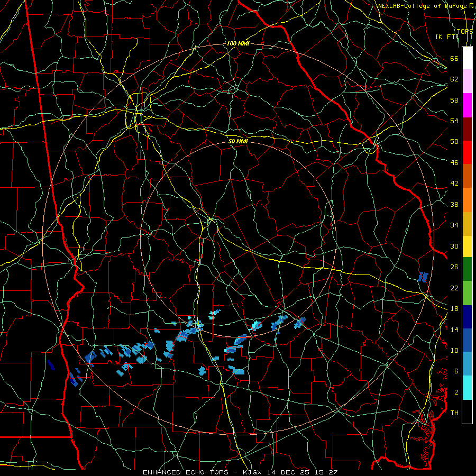Image resolution: width=476 pixels, height=476 pixels.
Task: Pick the gold legend color block
Action: point(467,224)
